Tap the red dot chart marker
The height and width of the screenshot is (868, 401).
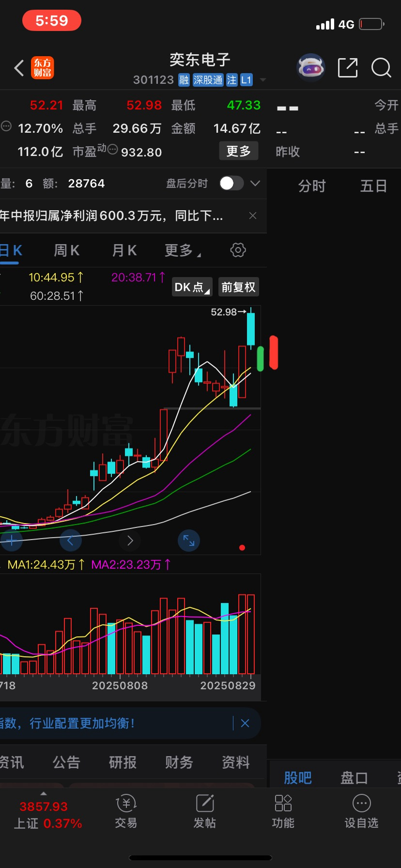[242, 548]
